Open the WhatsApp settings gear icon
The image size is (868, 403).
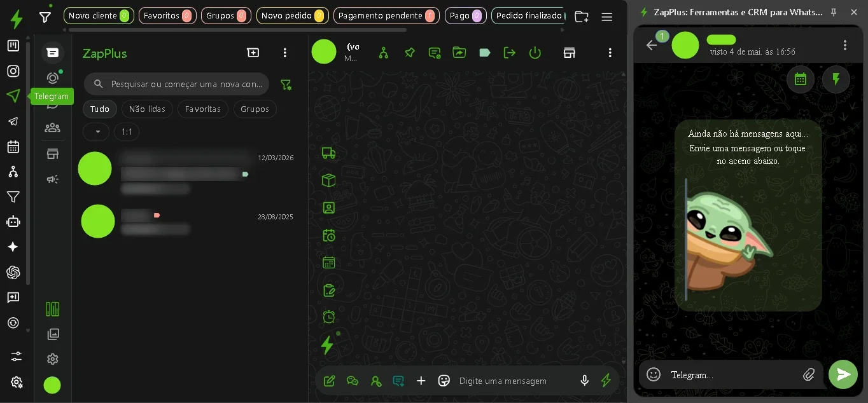pos(53,359)
